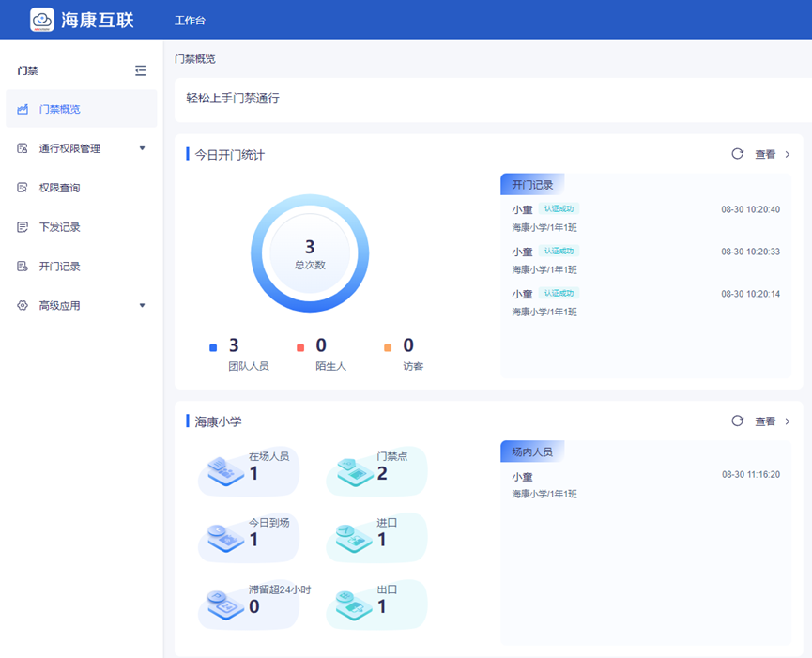Open 权限查询 in the sidebar
The height and width of the screenshot is (658, 812).
(x=59, y=188)
